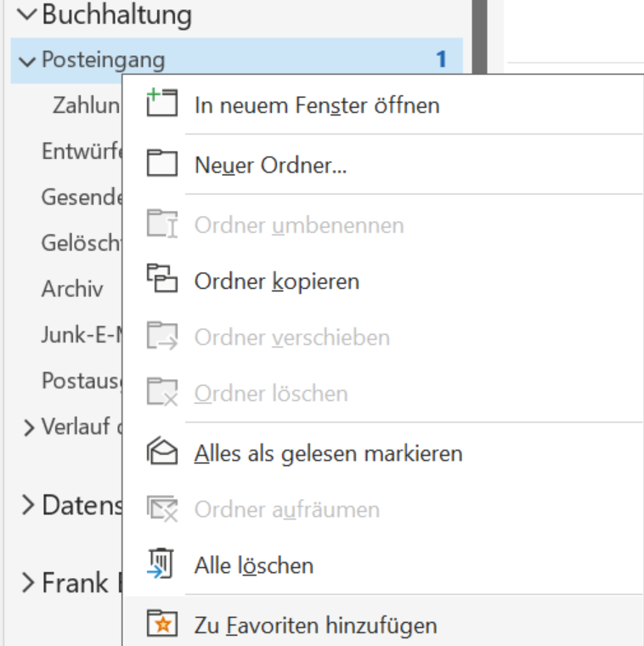
Task: Click the folder pane vertical scrollbar
Action: 478,34
